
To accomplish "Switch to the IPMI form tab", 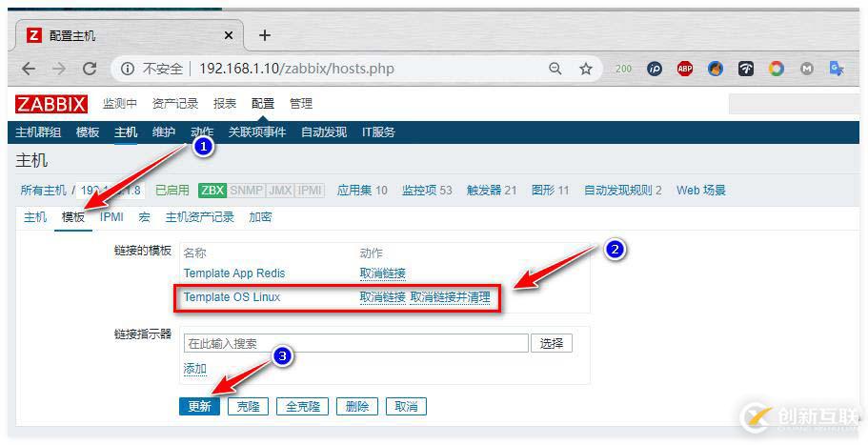I will pos(111,217).
